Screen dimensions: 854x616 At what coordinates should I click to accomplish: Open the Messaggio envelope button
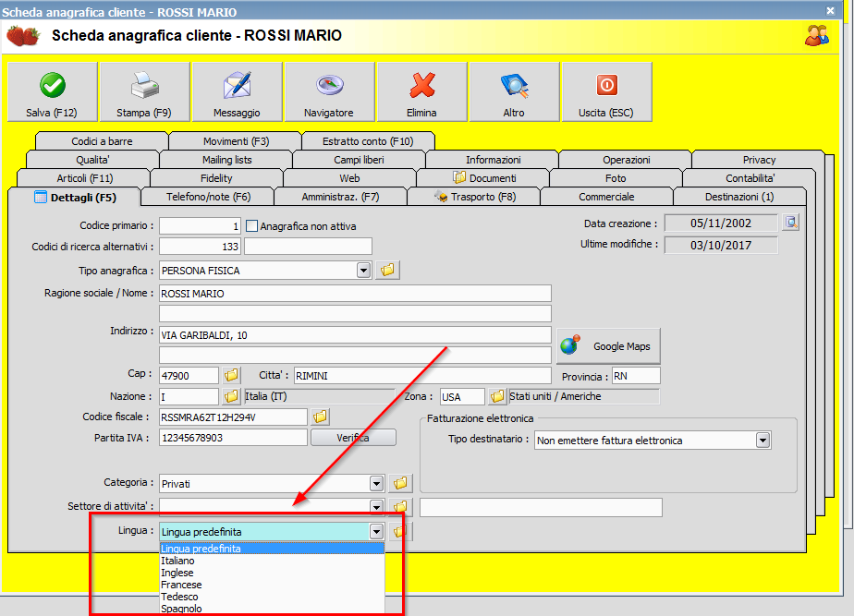tap(237, 92)
